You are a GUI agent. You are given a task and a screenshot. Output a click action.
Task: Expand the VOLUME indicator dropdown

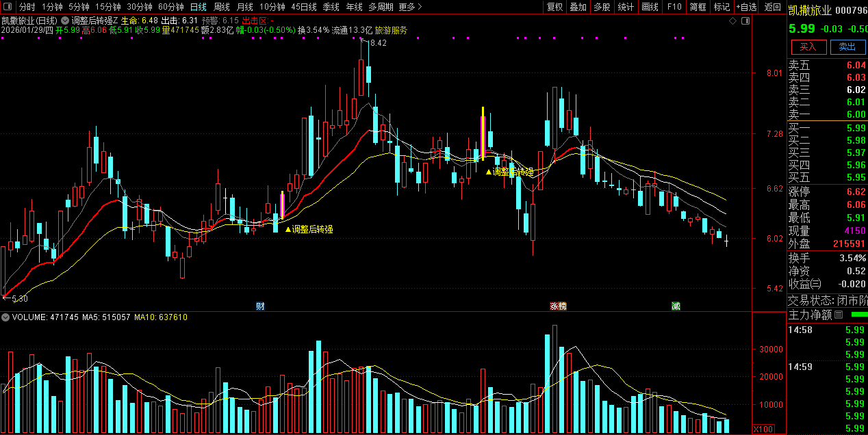[5, 317]
